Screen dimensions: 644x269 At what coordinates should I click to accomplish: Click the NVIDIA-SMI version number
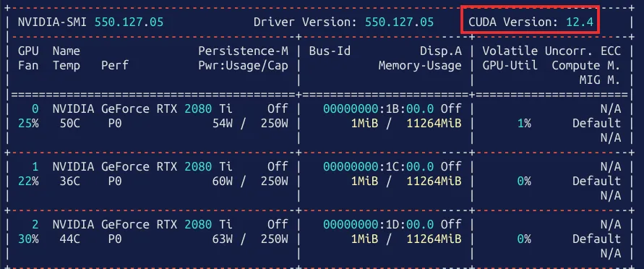(x=129, y=22)
